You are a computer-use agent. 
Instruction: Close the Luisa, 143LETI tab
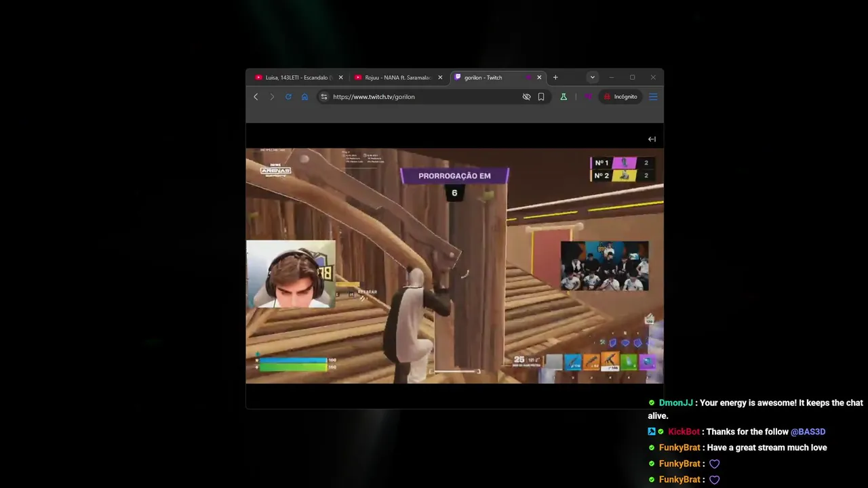pyautogui.click(x=340, y=77)
